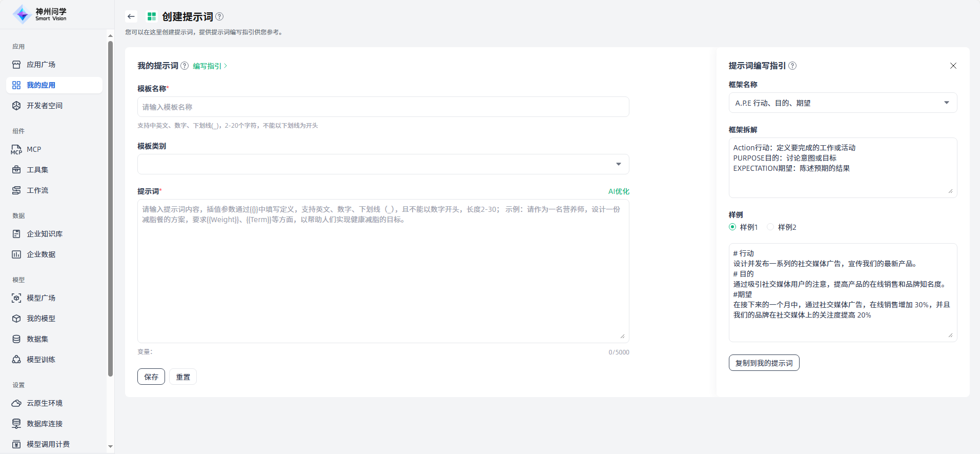The width and height of the screenshot is (980, 454).
Task: Go to 企业知识库 in the sidebar
Action: 45,234
